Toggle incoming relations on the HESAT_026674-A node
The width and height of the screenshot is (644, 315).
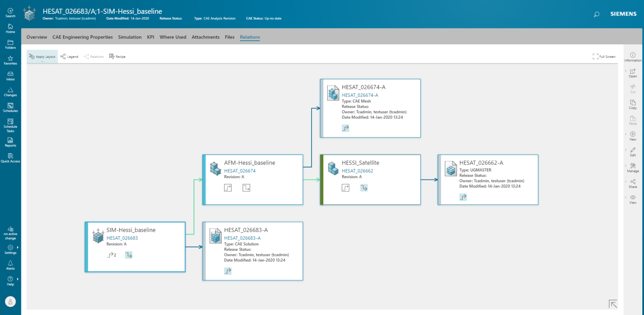pos(345,128)
